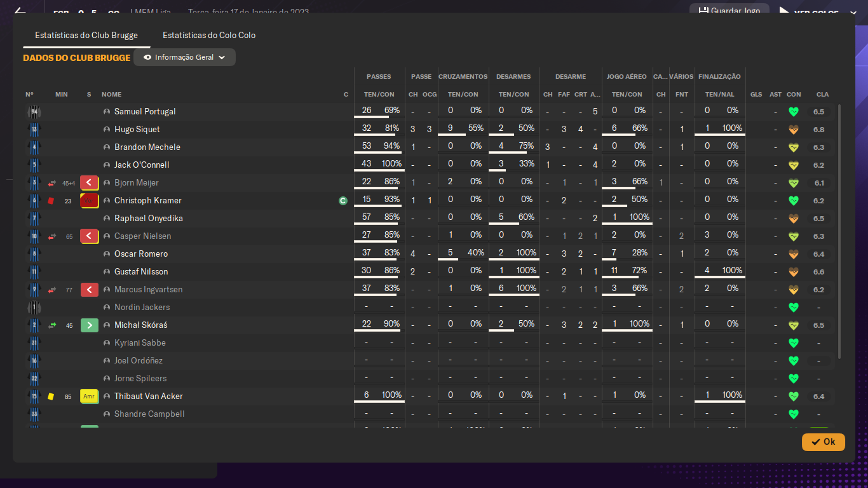Click the Nordin Jackers row name
Screen dimensions: 868x488
pyautogui.click(x=142, y=307)
